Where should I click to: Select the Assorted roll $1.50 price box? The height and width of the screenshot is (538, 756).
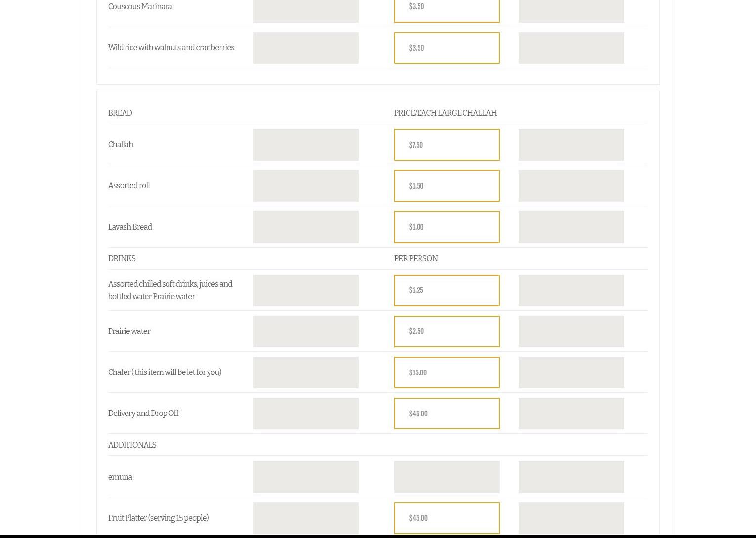447,186
